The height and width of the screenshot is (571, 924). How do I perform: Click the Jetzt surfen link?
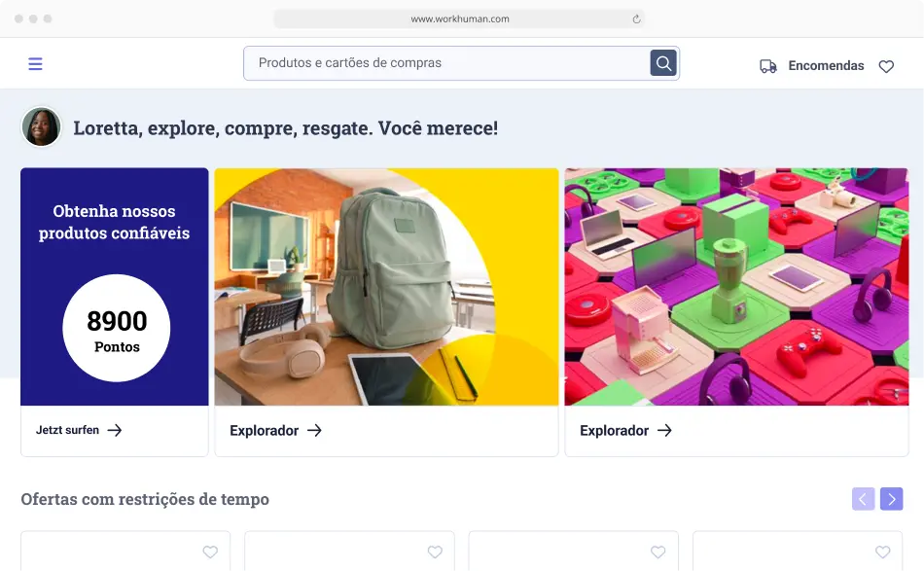pos(67,430)
